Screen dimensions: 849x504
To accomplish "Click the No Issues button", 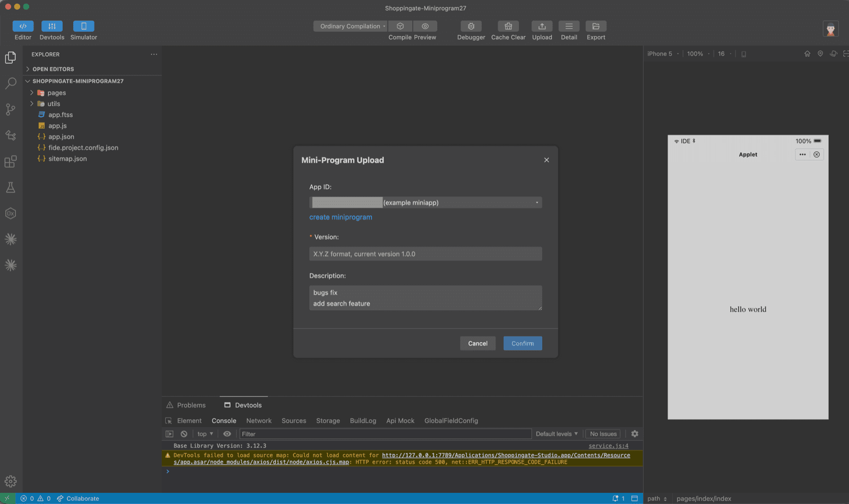I will point(603,434).
